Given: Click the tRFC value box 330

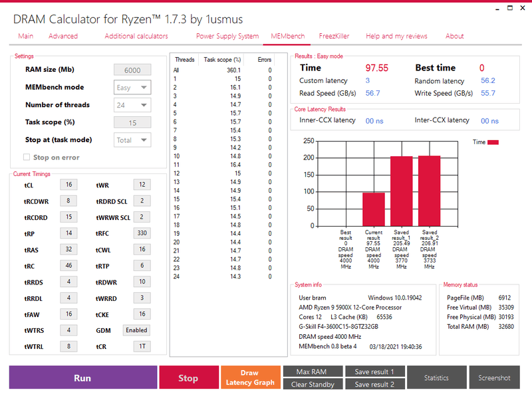Looking at the screenshot, I should pos(142,233).
